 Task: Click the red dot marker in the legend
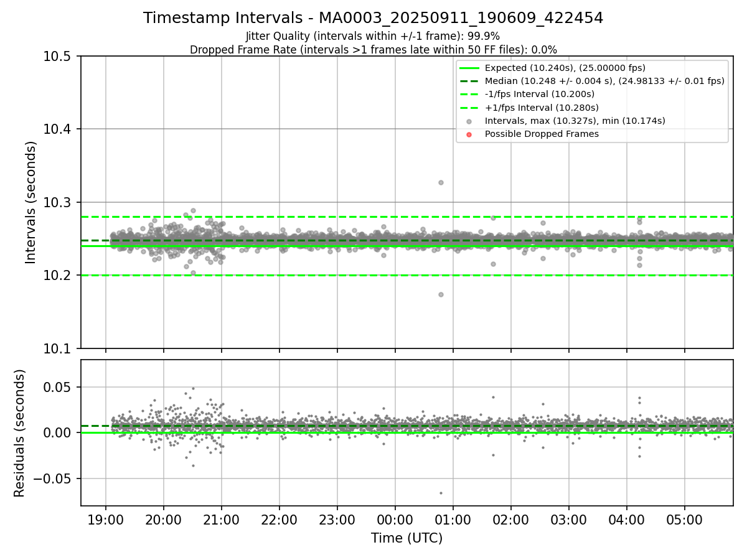(x=469, y=134)
